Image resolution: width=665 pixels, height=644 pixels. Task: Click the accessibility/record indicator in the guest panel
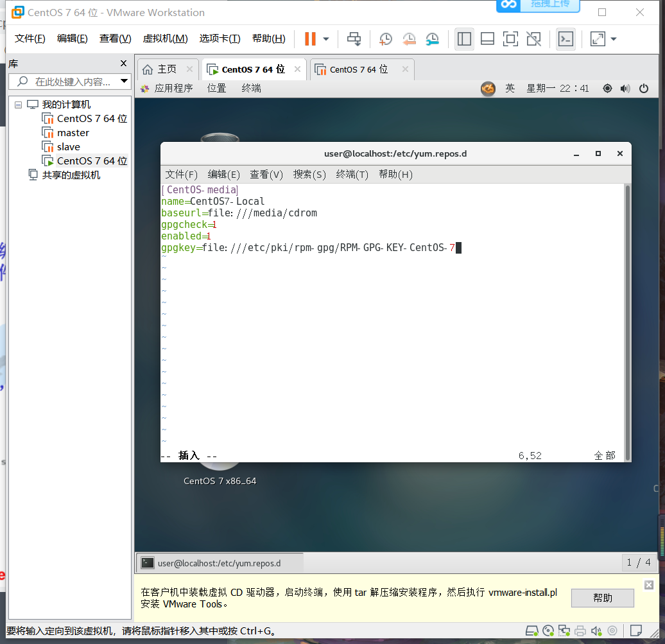pyautogui.click(x=607, y=88)
